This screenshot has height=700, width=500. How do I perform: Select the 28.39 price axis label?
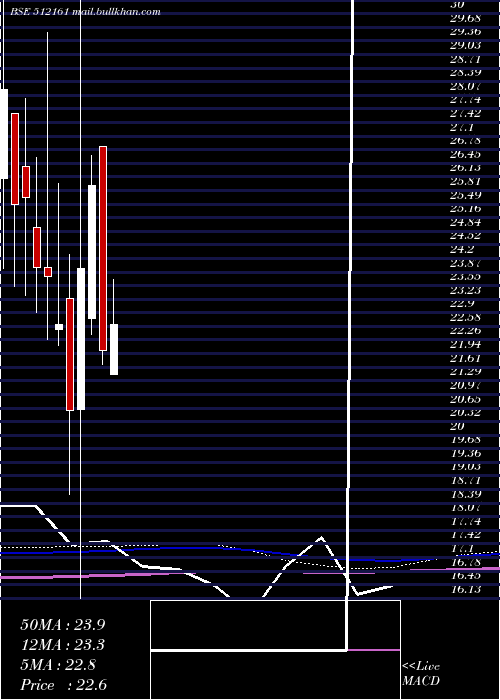(466, 72)
